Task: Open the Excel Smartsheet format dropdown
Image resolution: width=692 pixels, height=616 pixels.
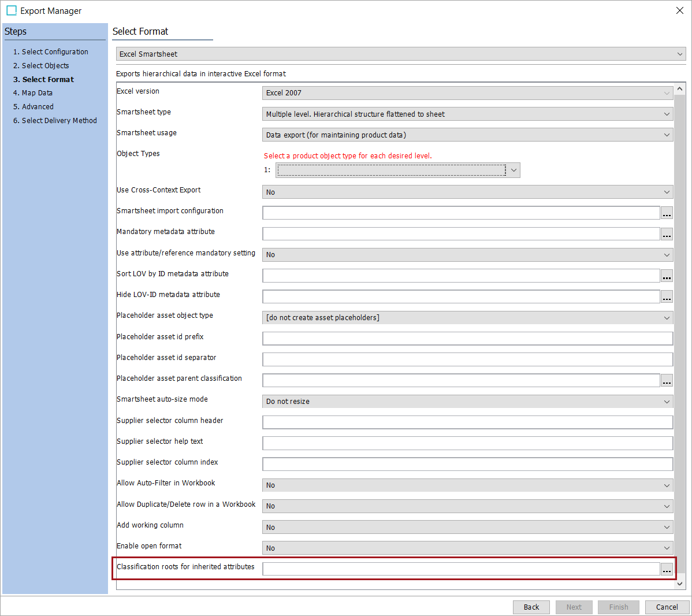Action: (x=401, y=54)
